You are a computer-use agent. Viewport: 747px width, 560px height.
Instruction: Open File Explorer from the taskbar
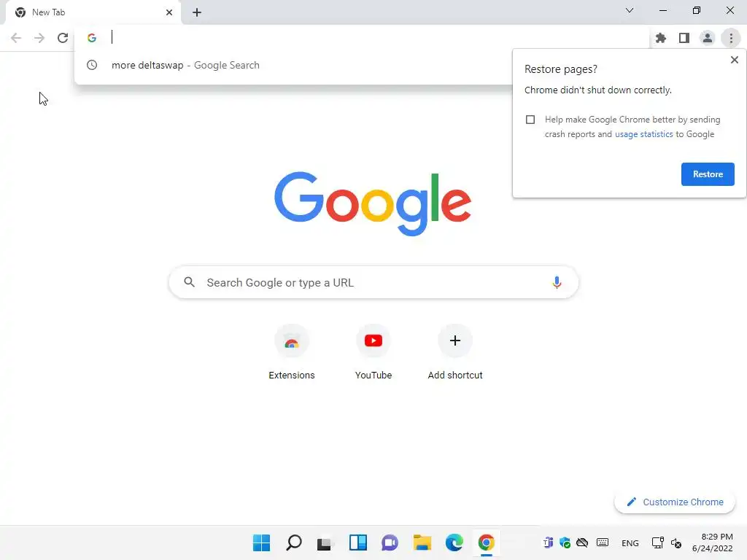tap(422, 542)
